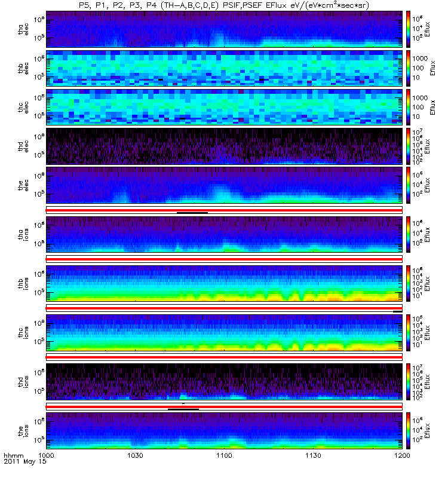Click the red bar above thd ions panel
The image size is (448, 478).
pos(225,357)
